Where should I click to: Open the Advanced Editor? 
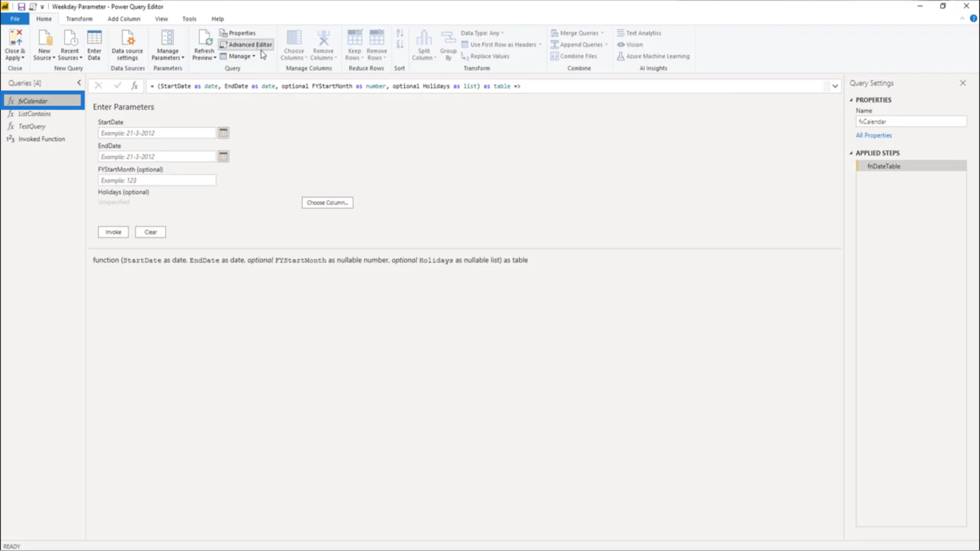(246, 44)
